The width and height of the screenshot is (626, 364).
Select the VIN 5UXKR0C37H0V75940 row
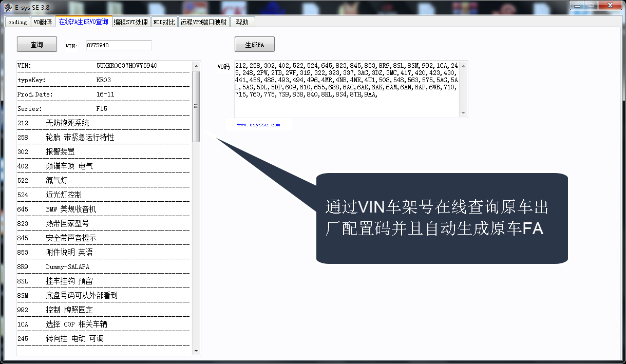pyautogui.click(x=104, y=66)
